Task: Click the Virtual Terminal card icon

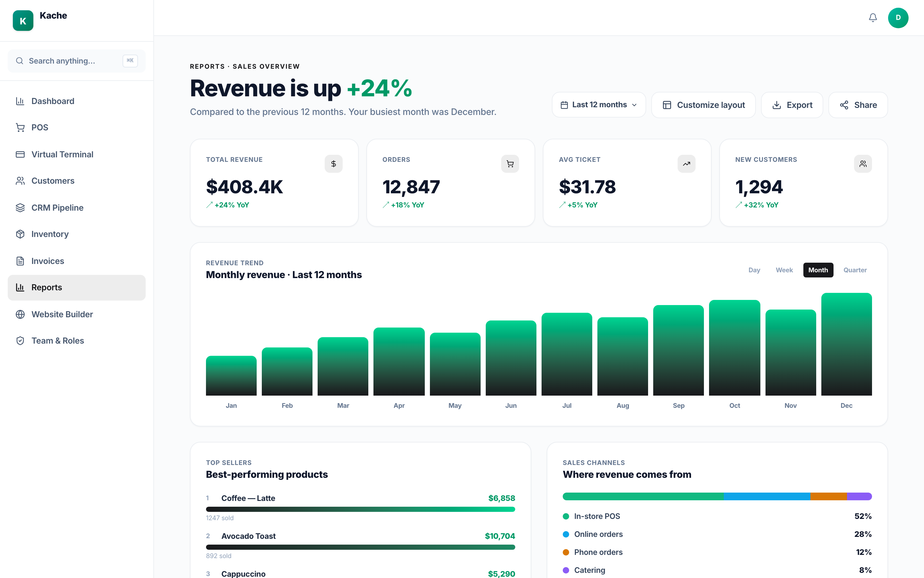Action: [x=20, y=154]
